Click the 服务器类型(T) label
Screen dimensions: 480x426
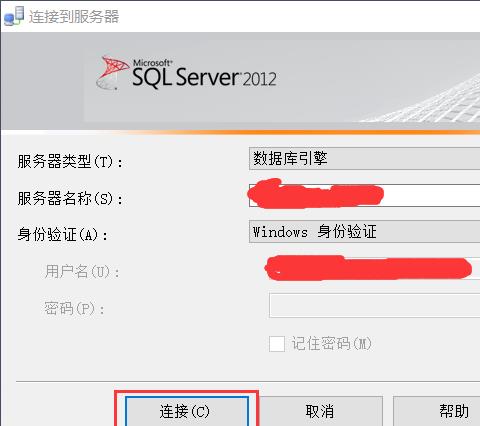(x=70, y=162)
